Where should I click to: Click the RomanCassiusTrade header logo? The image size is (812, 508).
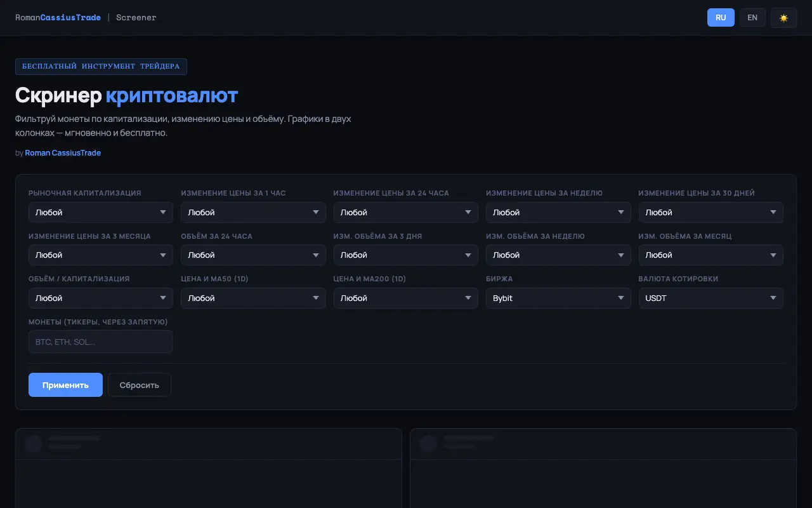[x=58, y=18]
